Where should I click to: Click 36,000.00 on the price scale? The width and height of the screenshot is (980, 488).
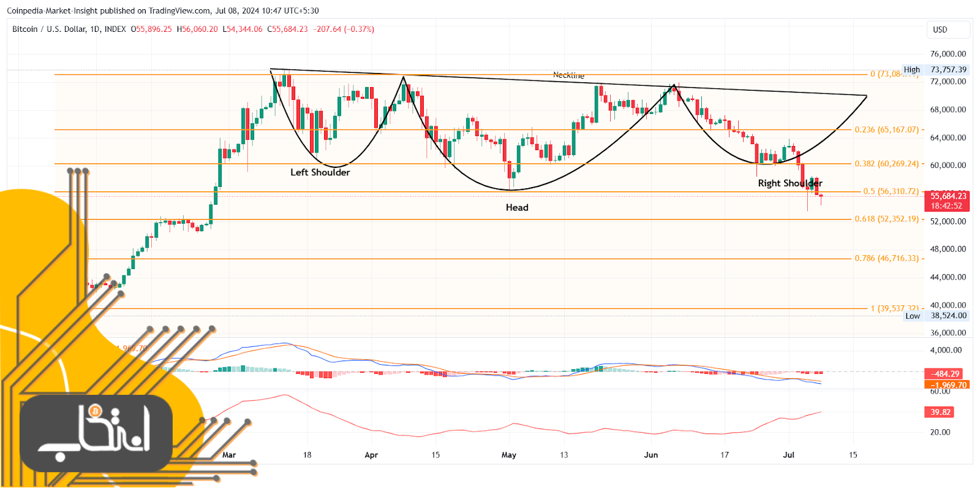948,333
